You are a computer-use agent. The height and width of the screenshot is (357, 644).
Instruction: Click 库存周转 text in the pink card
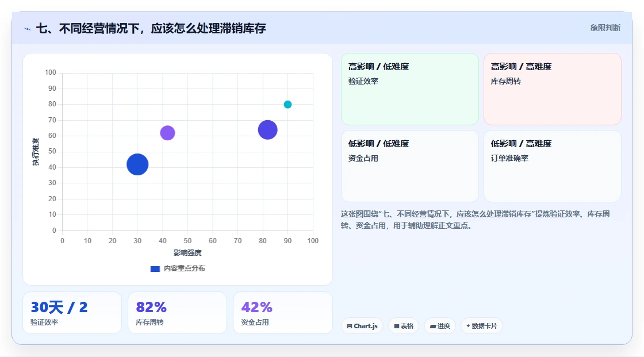point(505,81)
